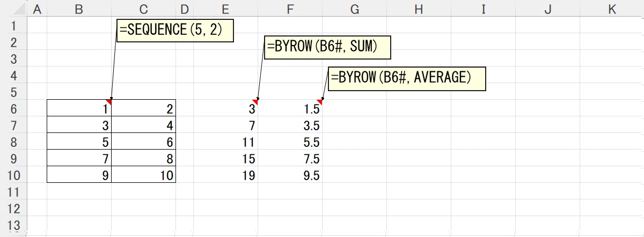Image resolution: width=644 pixels, height=237 pixels.
Task: Select column I header
Action: point(484,9)
